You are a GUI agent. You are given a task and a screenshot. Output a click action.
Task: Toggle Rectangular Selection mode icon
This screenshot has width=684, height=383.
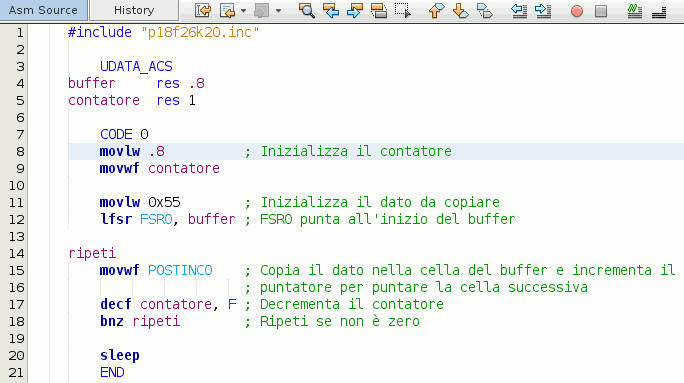click(403, 10)
